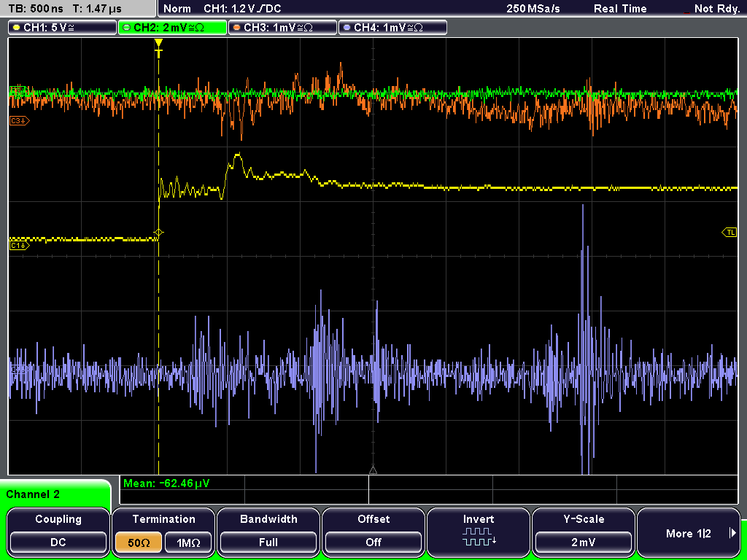This screenshot has width=747, height=560.
Task: Click the C3 ground level marker
Action: [19, 121]
